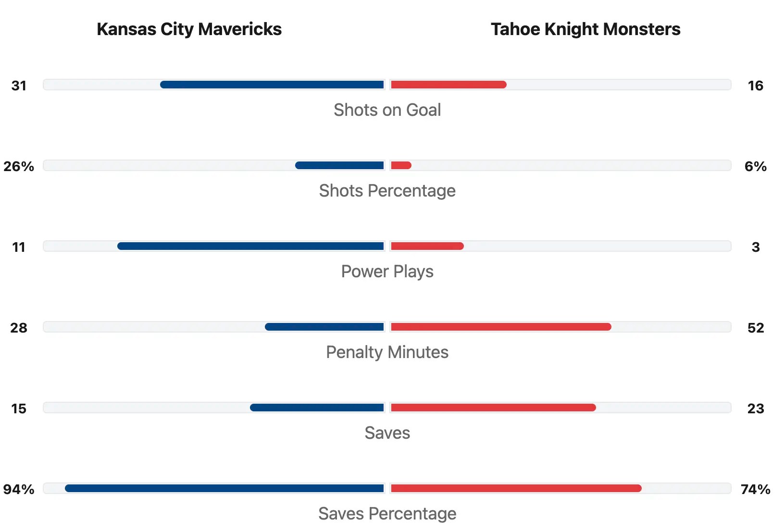784x532 pixels.
Task: Click the red Saves bar
Action: tap(493, 408)
